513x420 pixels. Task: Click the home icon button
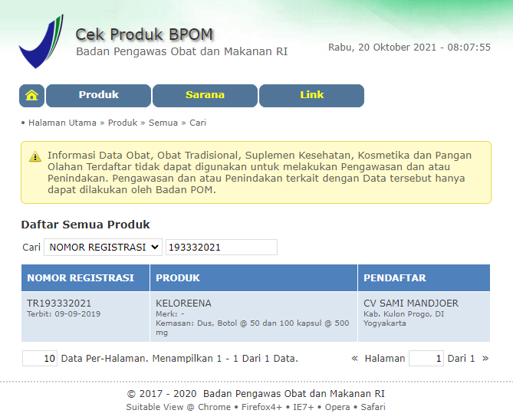tap(31, 96)
